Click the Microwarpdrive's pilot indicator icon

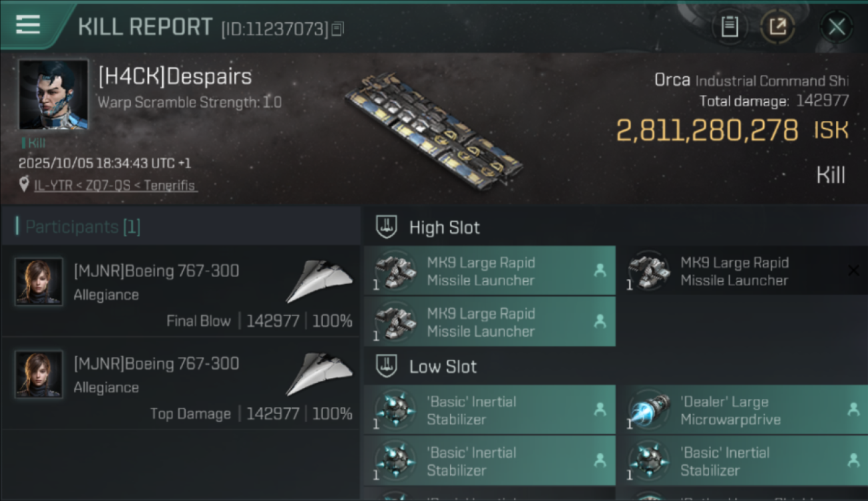click(x=853, y=409)
